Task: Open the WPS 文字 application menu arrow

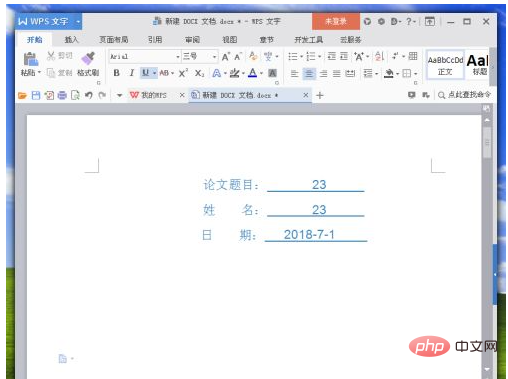Action: click(x=78, y=22)
